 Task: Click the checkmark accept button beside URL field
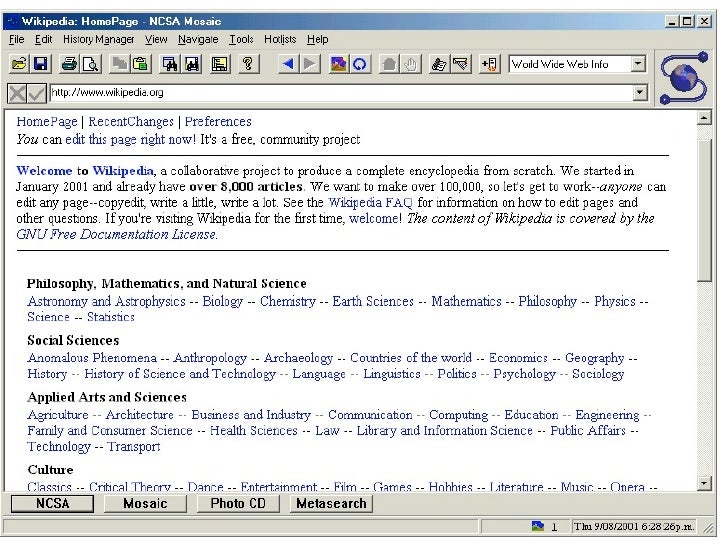(36, 93)
